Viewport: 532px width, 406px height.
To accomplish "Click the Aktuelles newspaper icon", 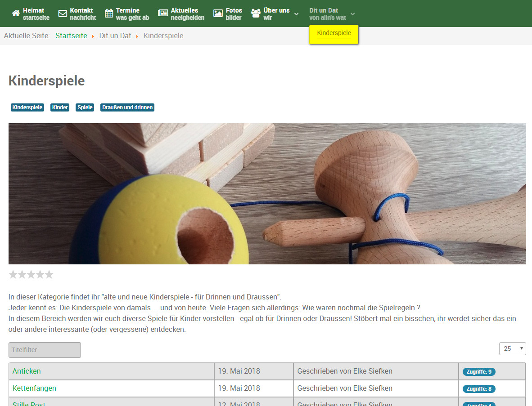I will coord(163,13).
